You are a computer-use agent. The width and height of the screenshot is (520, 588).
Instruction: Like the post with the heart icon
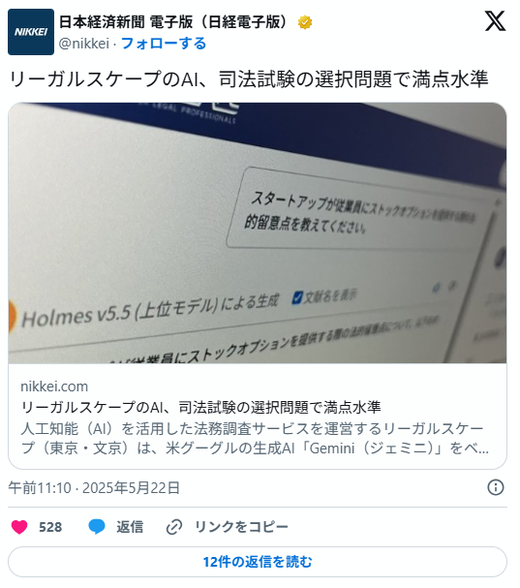19,527
